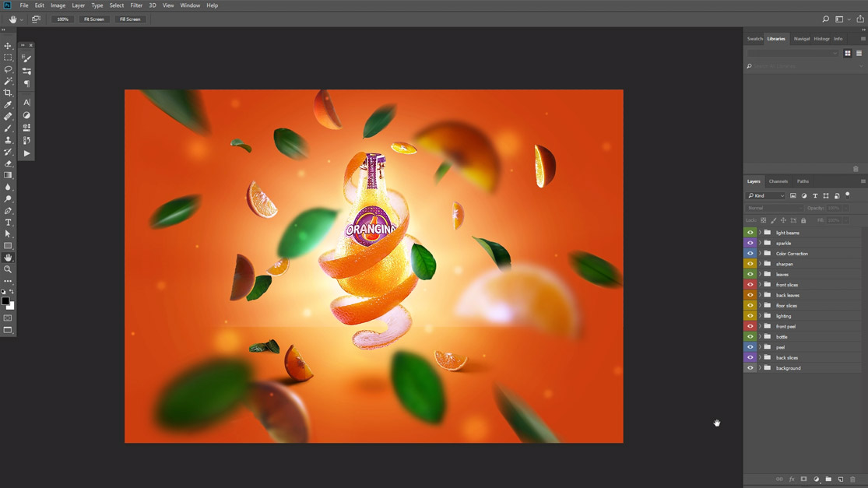
Task: Select the Healing Brush tool
Action: pos(8,117)
